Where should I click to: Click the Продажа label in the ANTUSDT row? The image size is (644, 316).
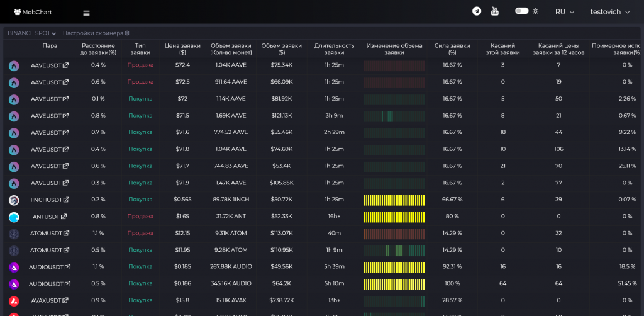pos(140,216)
